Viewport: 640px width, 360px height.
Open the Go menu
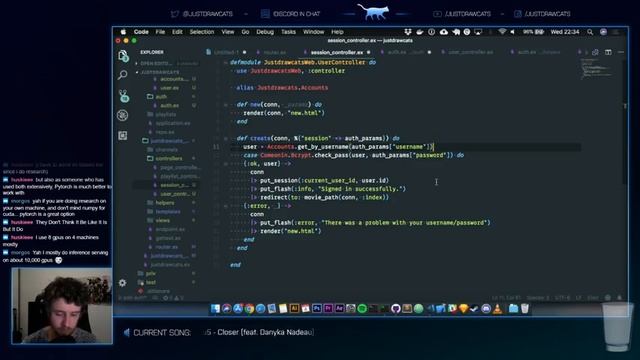(245, 32)
